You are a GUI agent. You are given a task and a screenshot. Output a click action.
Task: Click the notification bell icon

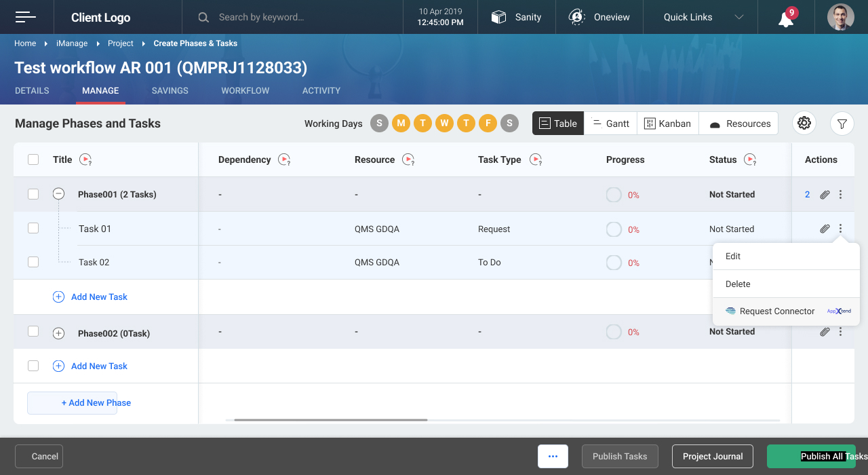pos(786,18)
